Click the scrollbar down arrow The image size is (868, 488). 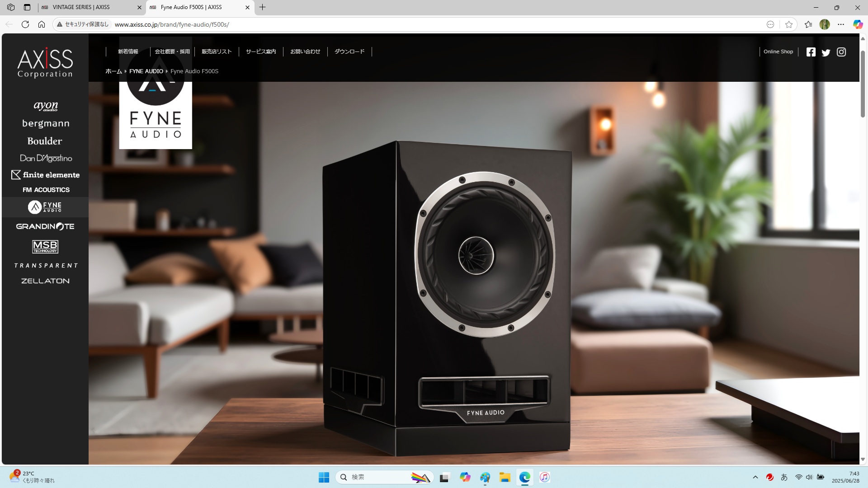click(863, 460)
